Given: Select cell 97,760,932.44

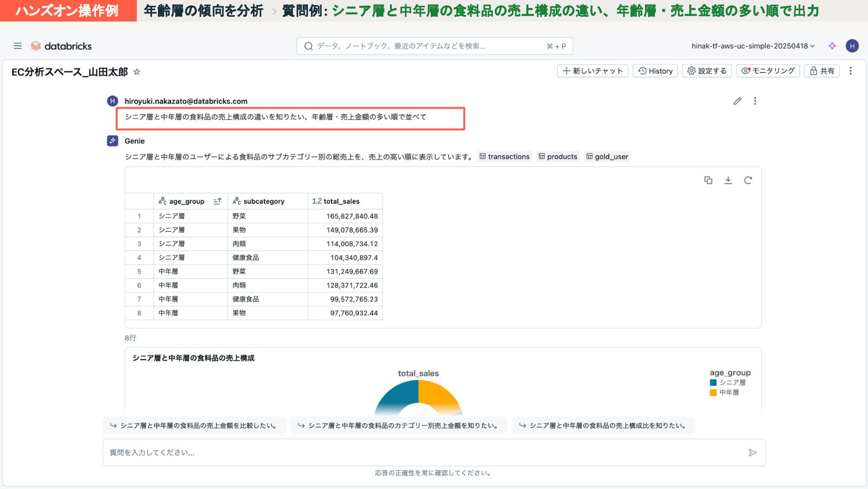Looking at the screenshot, I should (x=345, y=313).
